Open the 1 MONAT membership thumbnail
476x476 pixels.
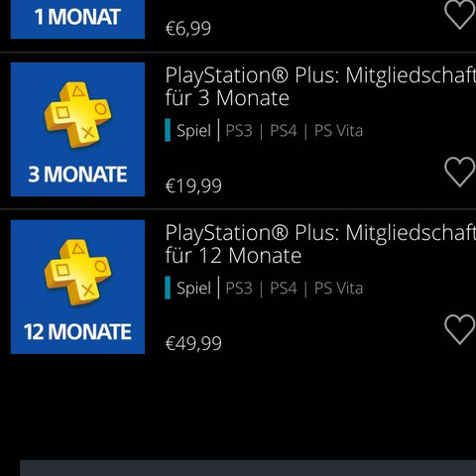77,19
